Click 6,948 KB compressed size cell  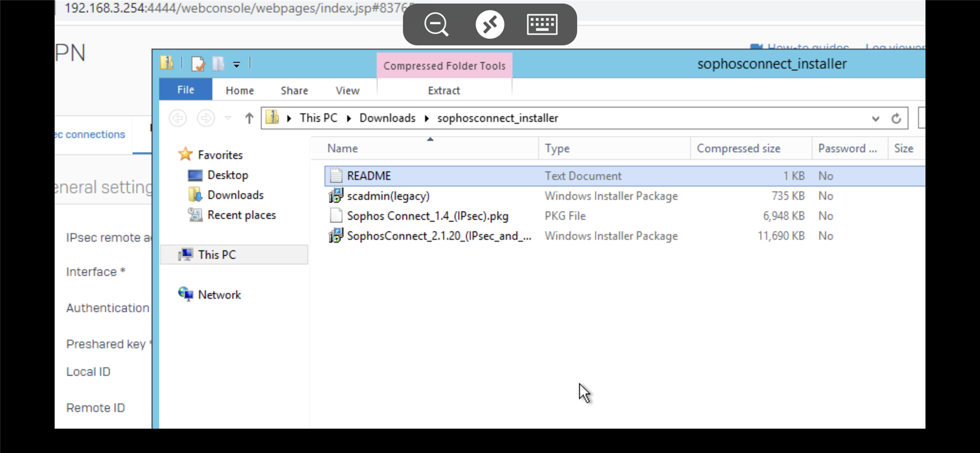[783, 216]
